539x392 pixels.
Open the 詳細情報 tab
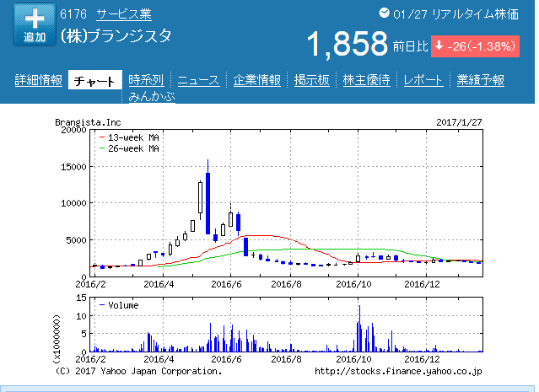39,80
